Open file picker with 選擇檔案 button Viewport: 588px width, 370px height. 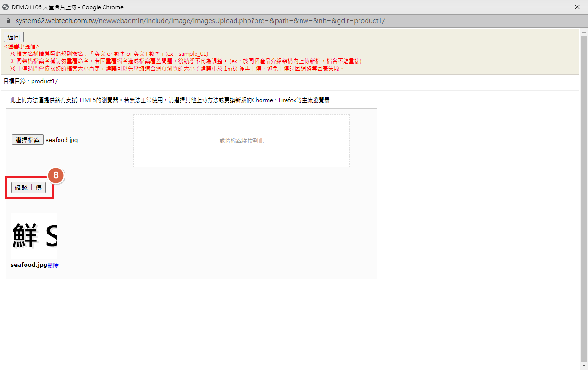(27, 140)
